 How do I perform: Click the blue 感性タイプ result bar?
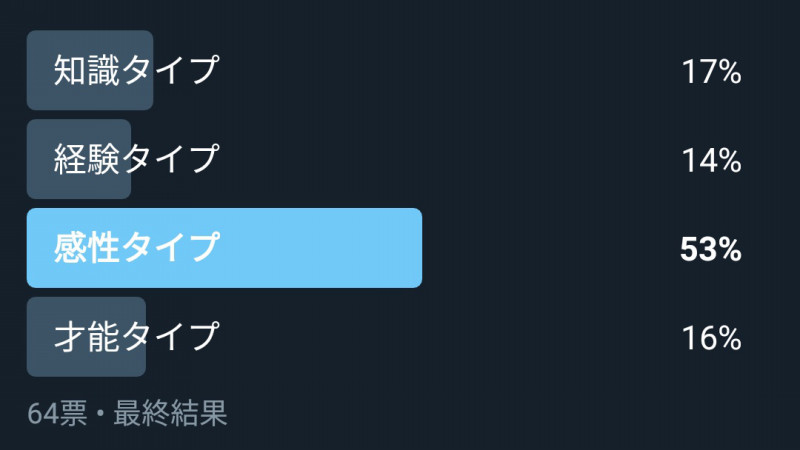point(224,248)
